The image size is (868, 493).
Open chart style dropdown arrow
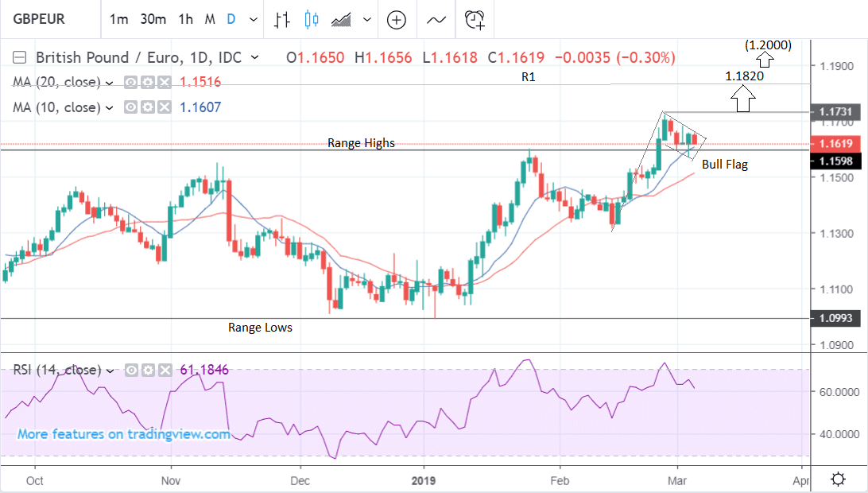(366, 20)
